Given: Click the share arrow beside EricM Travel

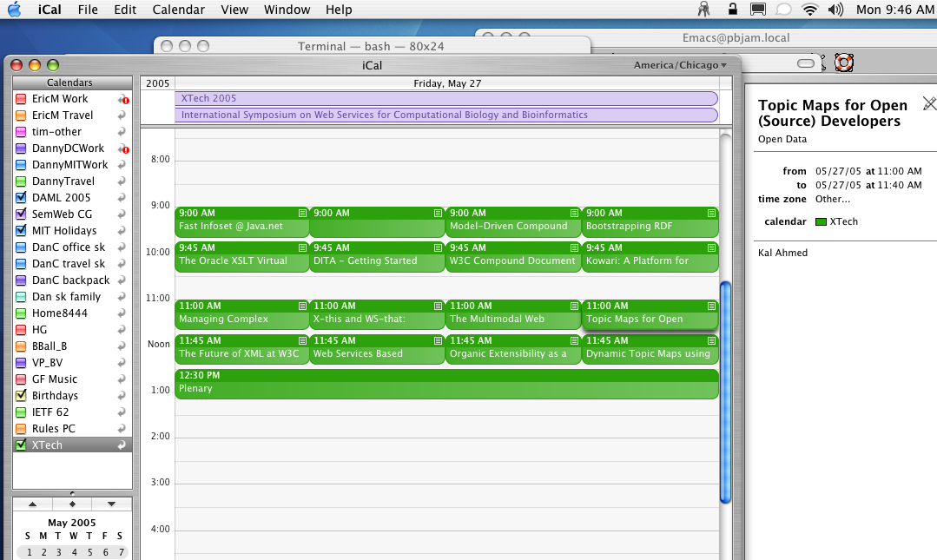Looking at the screenshot, I should 122,115.
